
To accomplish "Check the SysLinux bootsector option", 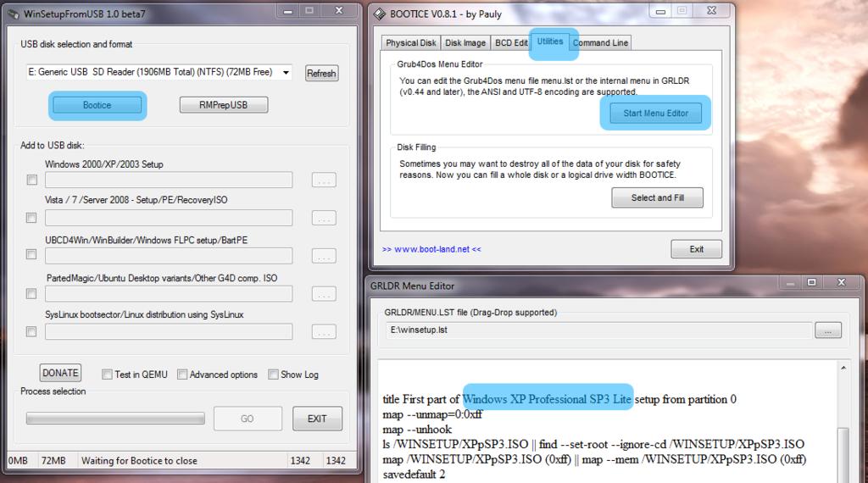I will tap(31, 331).
